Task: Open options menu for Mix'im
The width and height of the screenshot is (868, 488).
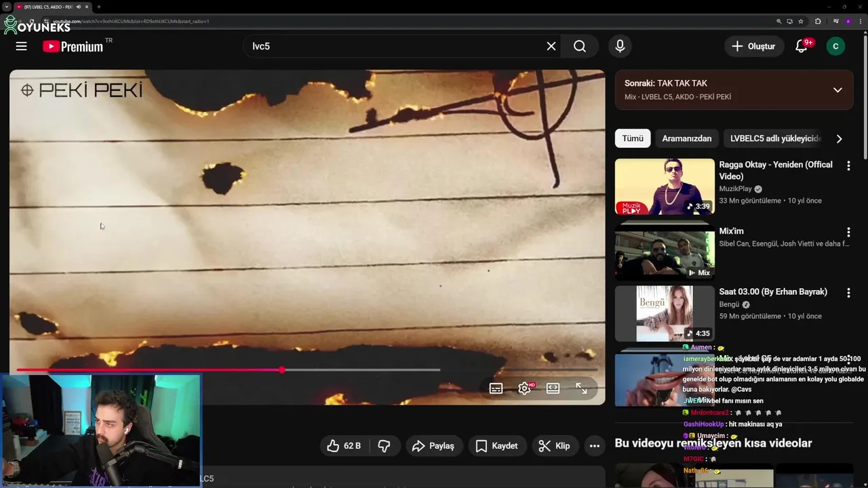Action: pyautogui.click(x=848, y=232)
